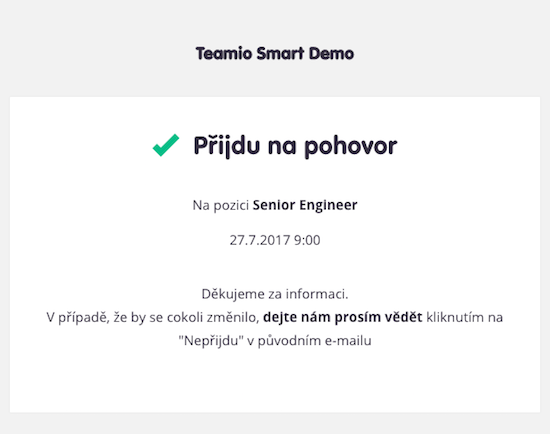
Task: Click the word "Přijdu" beside the checkmark
Action: (227, 146)
